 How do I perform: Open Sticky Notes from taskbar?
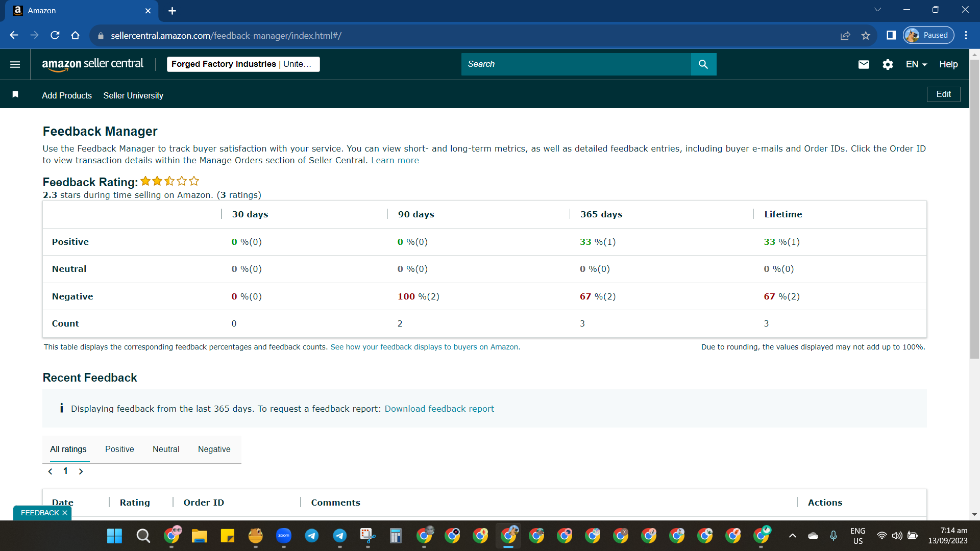click(x=228, y=536)
